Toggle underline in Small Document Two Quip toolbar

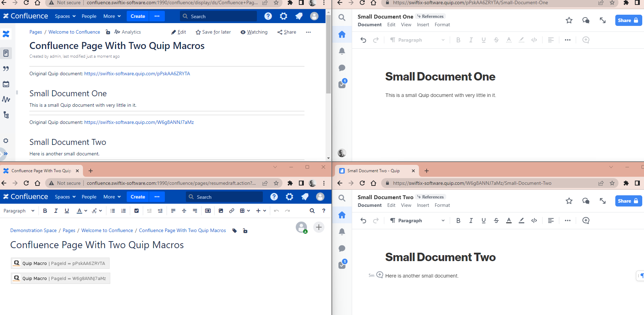pyautogui.click(x=483, y=220)
